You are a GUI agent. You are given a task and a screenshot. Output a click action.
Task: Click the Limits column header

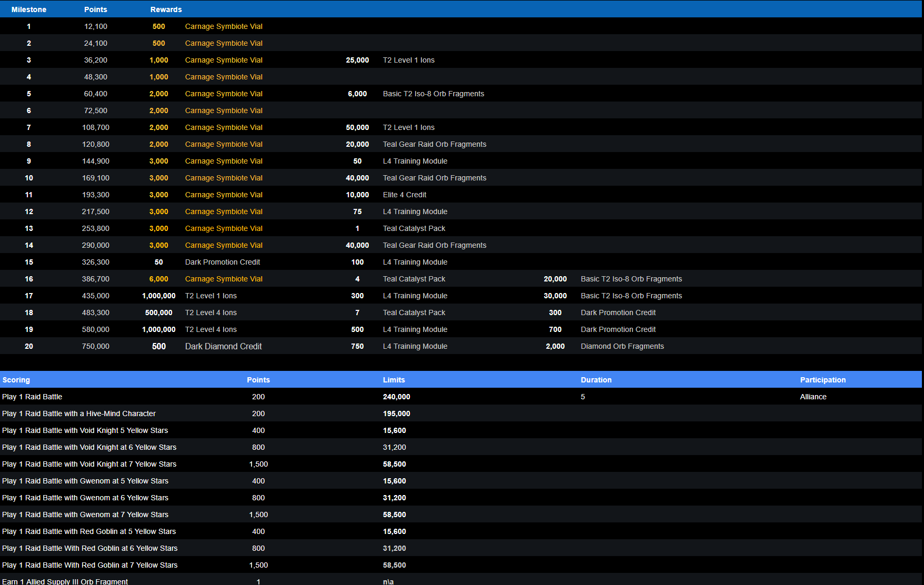394,380
